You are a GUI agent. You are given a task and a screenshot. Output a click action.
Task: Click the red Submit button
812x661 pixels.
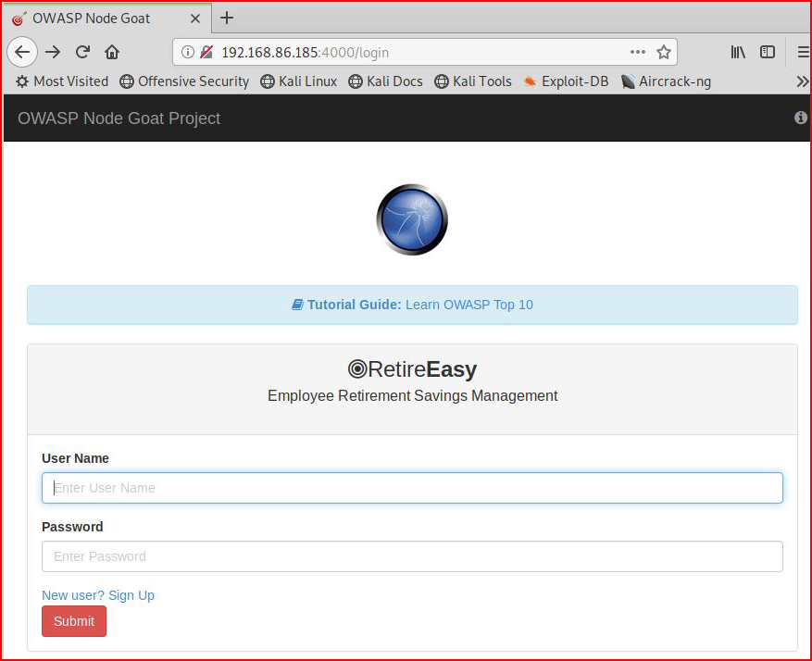74,621
